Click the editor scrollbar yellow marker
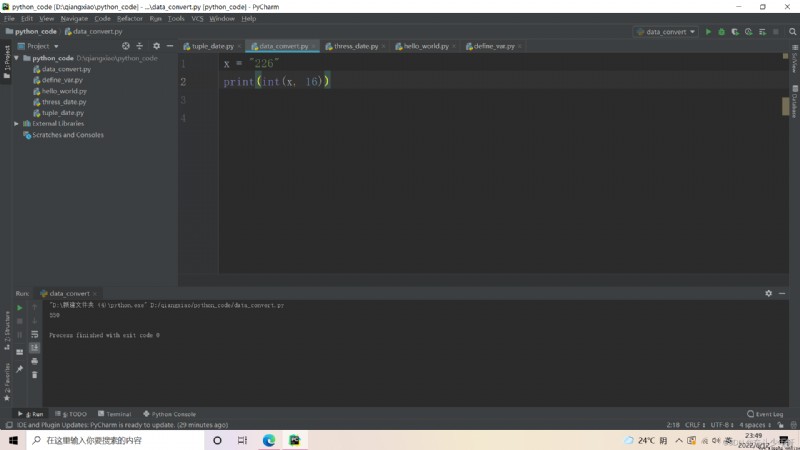 785,106
